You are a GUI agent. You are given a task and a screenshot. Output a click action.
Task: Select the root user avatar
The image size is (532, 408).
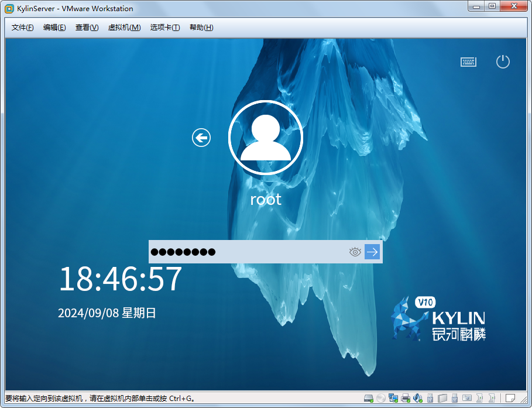tap(265, 138)
